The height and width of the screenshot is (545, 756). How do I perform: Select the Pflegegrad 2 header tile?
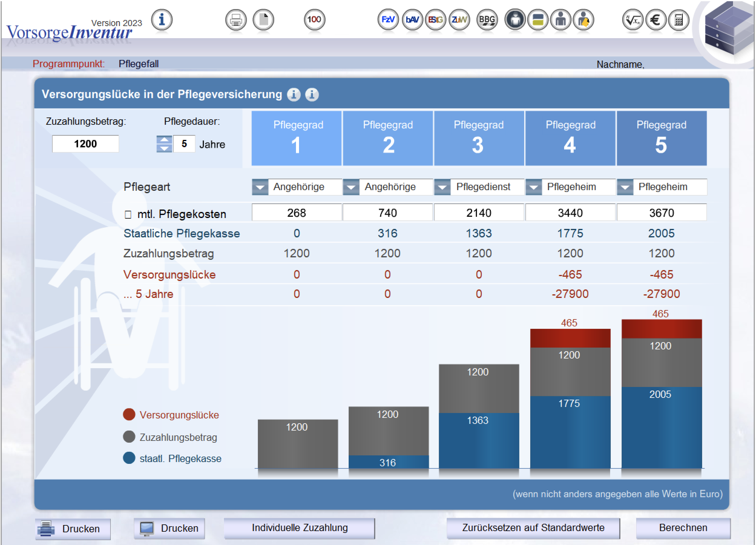pyautogui.click(x=388, y=138)
